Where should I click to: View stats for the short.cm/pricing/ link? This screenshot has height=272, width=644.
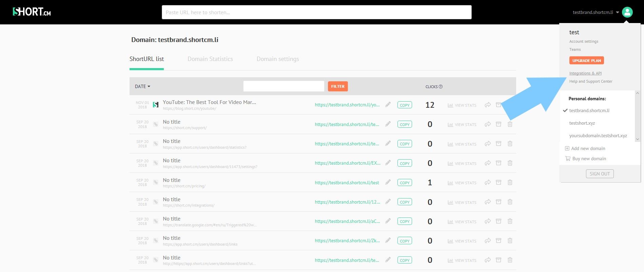[x=462, y=183]
